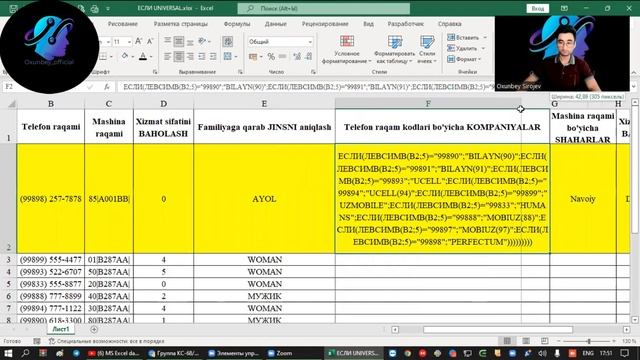Switch to Page Layout view
The width and height of the screenshot is (640, 360).
[x=526, y=341]
